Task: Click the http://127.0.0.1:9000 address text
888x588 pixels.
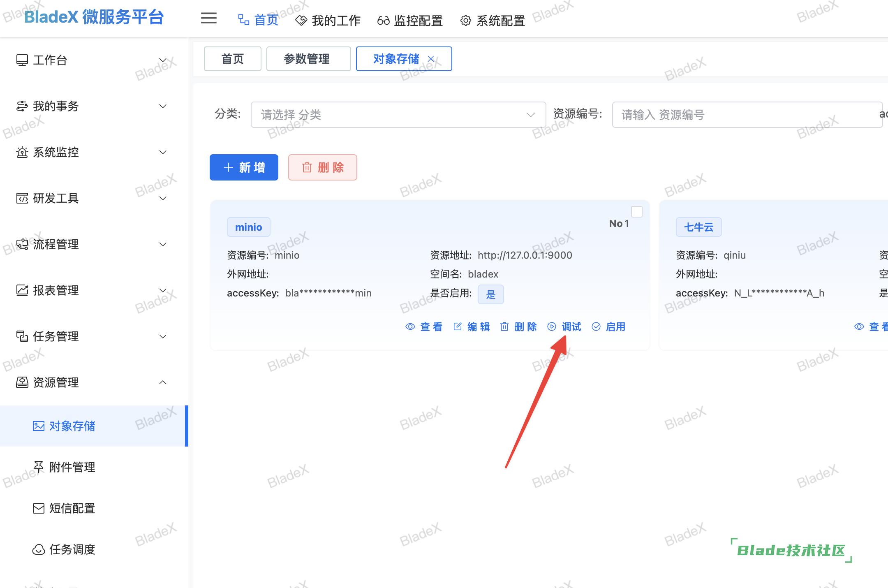Action: click(x=525, y=255)
